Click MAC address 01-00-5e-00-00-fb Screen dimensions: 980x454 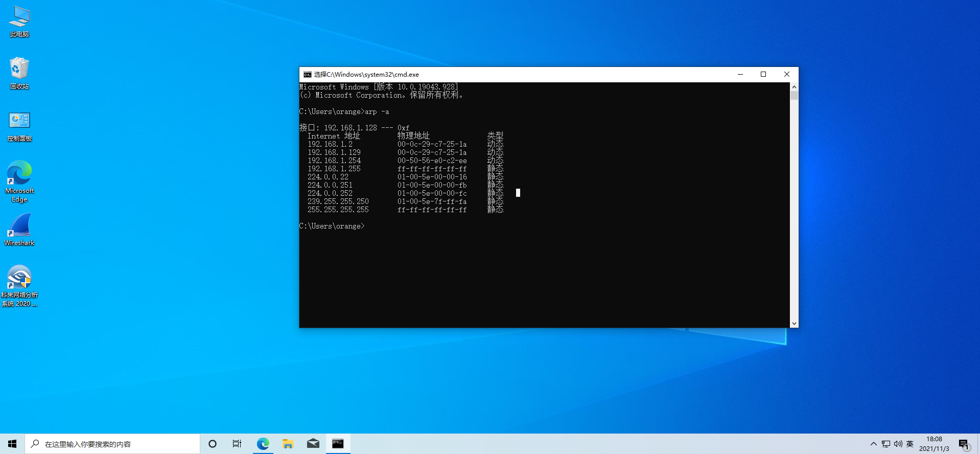[x=432, y=185]
